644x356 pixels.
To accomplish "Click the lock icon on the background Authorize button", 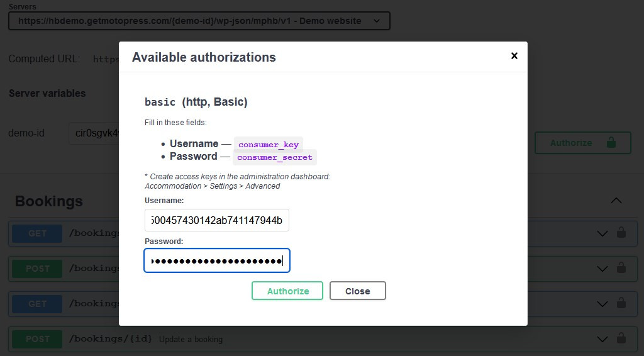I will (611, 143).
